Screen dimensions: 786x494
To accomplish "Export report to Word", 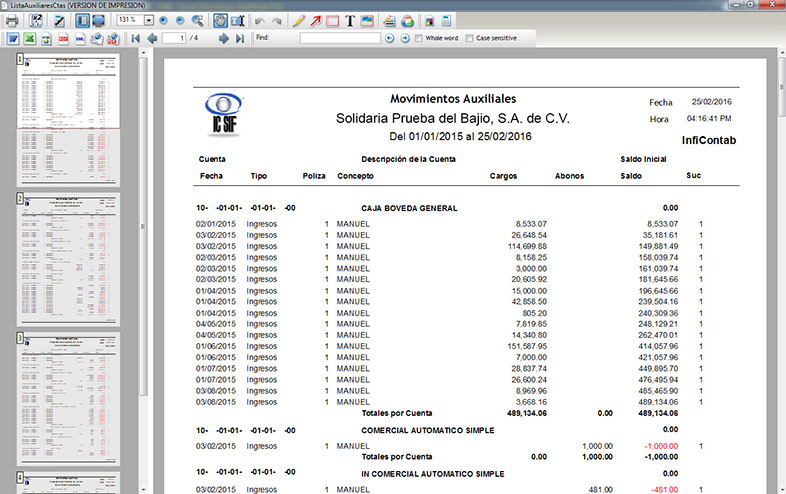I will (13, 38).
